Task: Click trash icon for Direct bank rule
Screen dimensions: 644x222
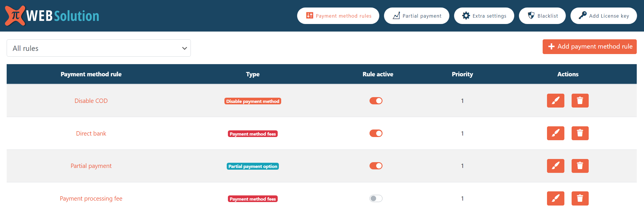Action: (x=580, y=133)
